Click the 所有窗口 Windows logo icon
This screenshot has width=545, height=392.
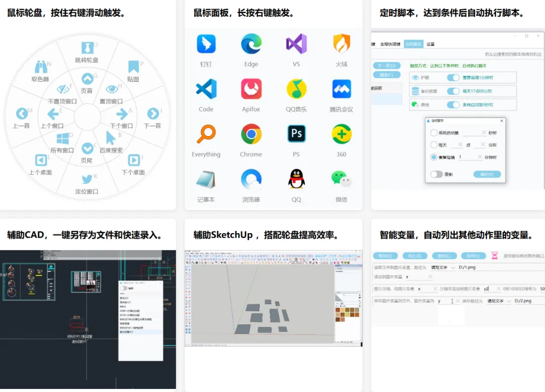(63, 138)
